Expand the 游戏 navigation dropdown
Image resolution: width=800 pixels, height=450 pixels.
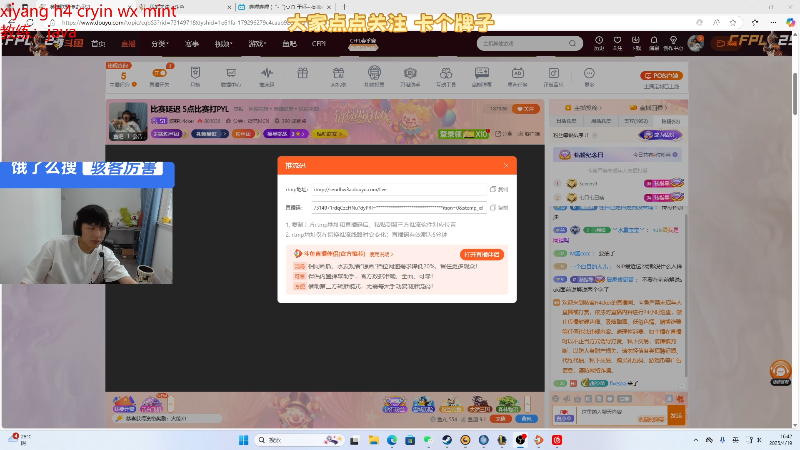click(x=256, y=44)
